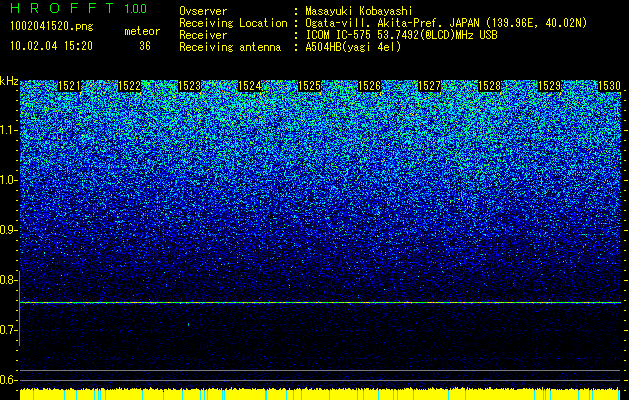Click the Receiving antenna label

click(230, 47)
